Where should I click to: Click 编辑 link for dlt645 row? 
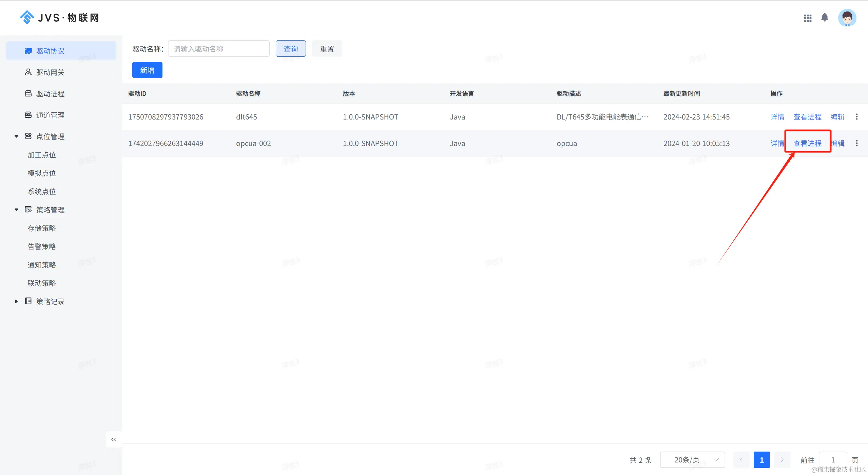click(x=837, y=117)
